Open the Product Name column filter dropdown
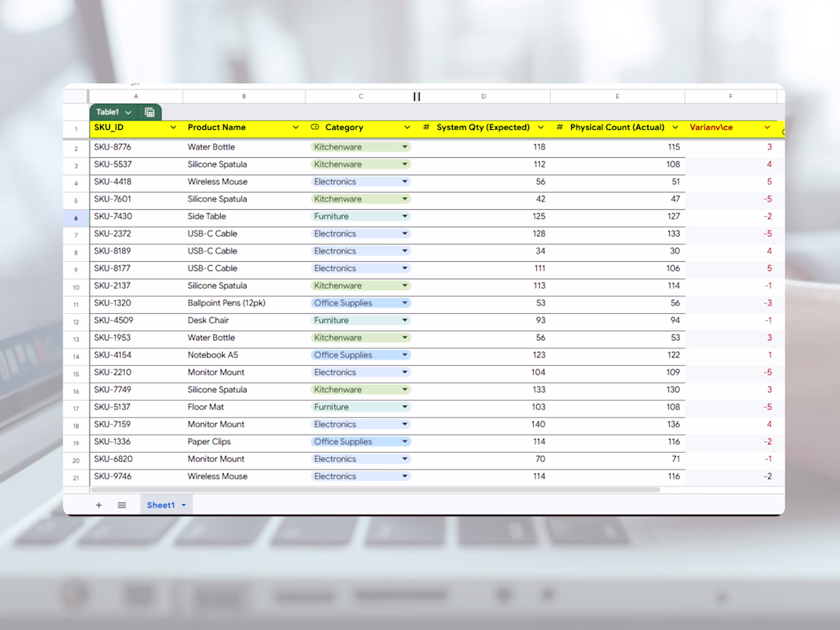840x630 pixels. click(296, 128)
